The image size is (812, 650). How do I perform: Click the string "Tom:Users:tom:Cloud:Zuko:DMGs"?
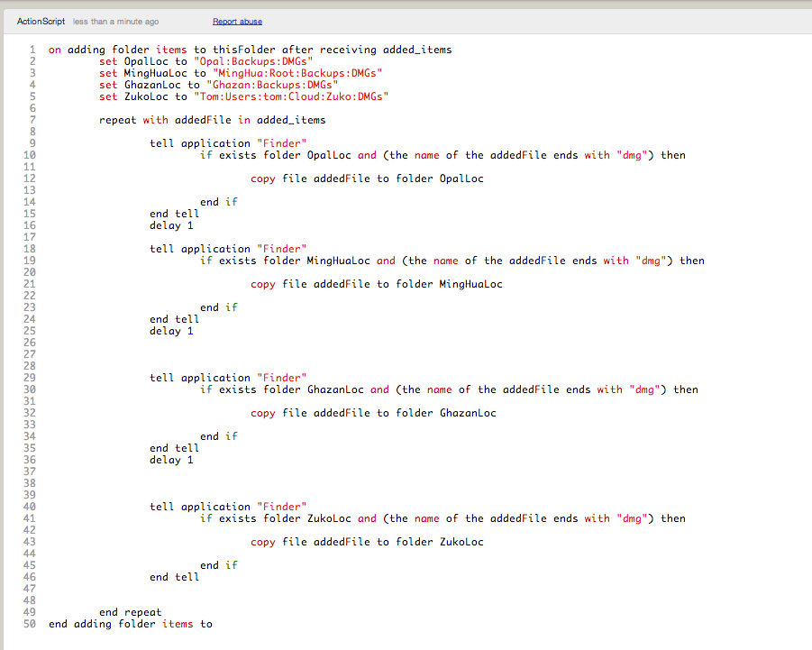point(291,96)
